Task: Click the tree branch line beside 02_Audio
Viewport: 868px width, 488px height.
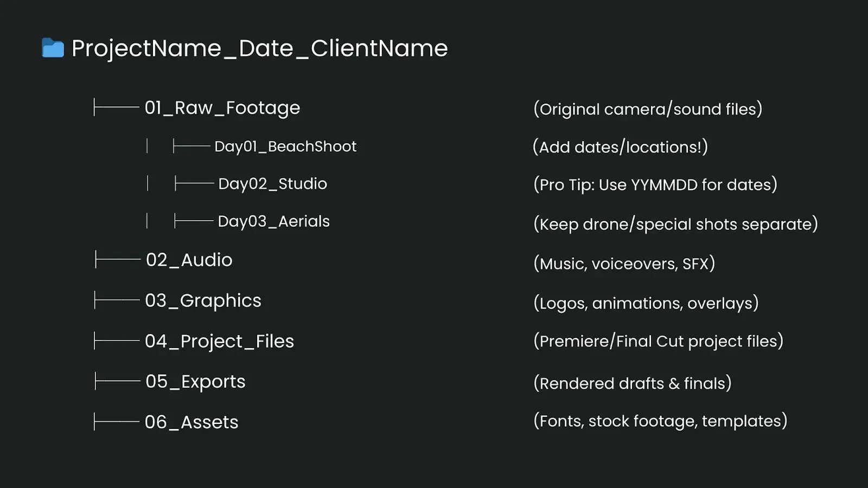Action: click(117, 260)
